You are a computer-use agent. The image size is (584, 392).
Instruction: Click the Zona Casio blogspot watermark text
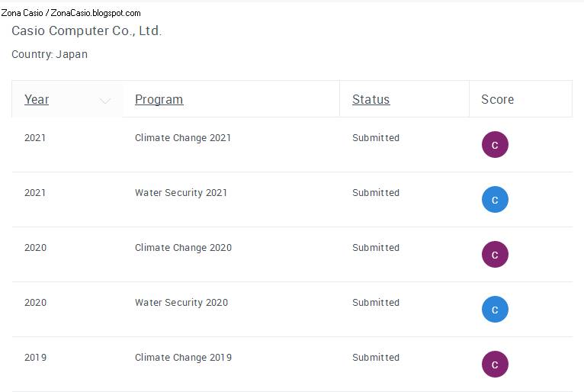tap(71, 13)
